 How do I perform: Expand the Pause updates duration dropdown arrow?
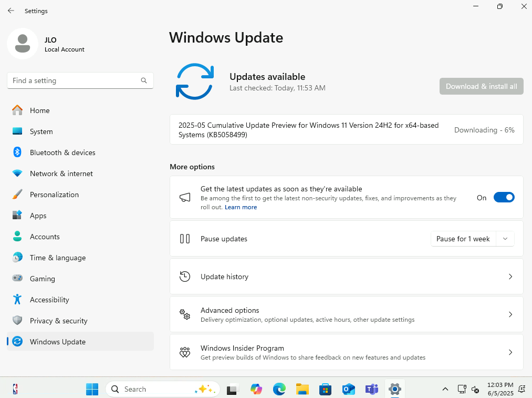coord(505,239)
